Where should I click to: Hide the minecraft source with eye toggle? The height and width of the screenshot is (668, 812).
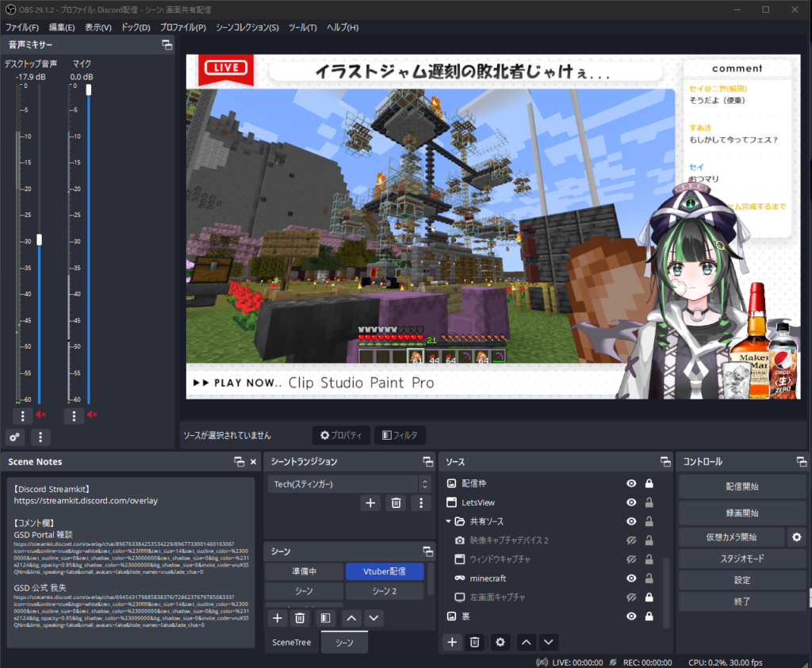[630, 578]
